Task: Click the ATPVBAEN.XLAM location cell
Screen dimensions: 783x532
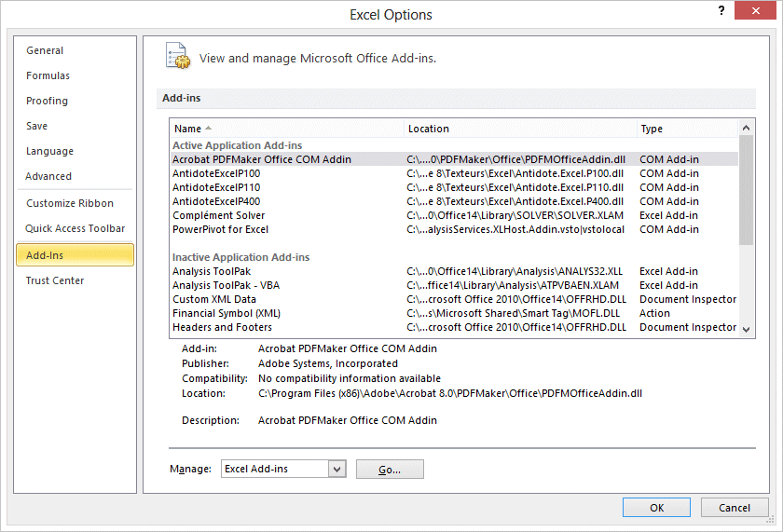Action: point(513,285)
